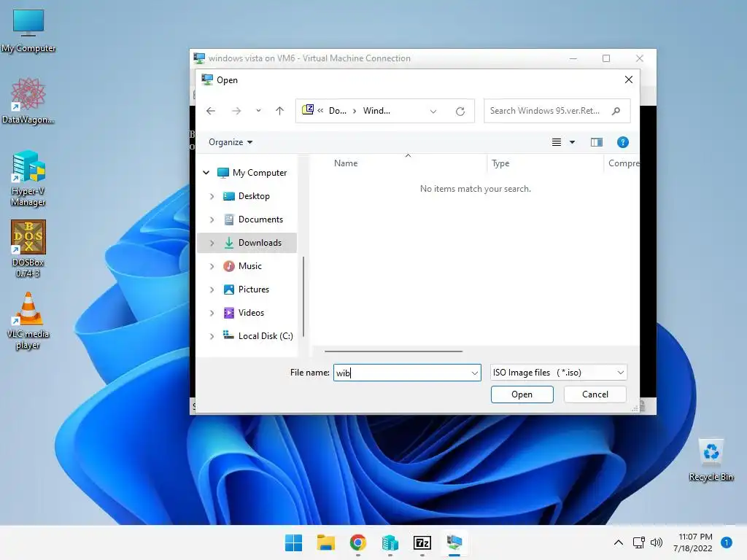Select Videos in navigation tree
Screen dimensions: 747x560
(x=244, y=313)
